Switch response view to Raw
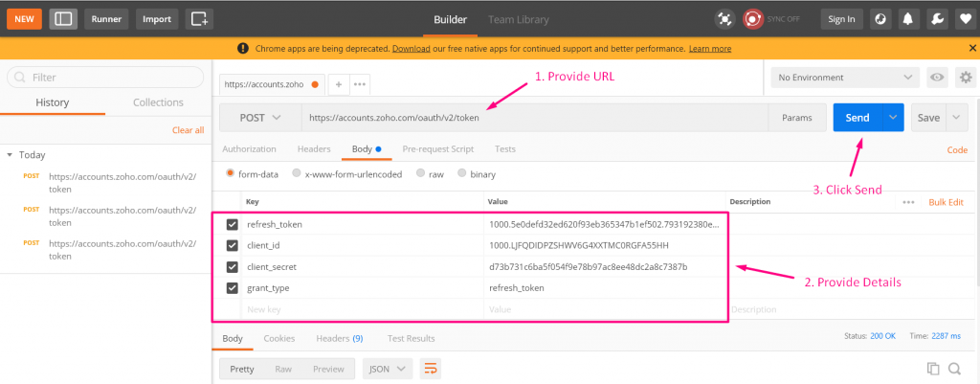 [283, 369]
